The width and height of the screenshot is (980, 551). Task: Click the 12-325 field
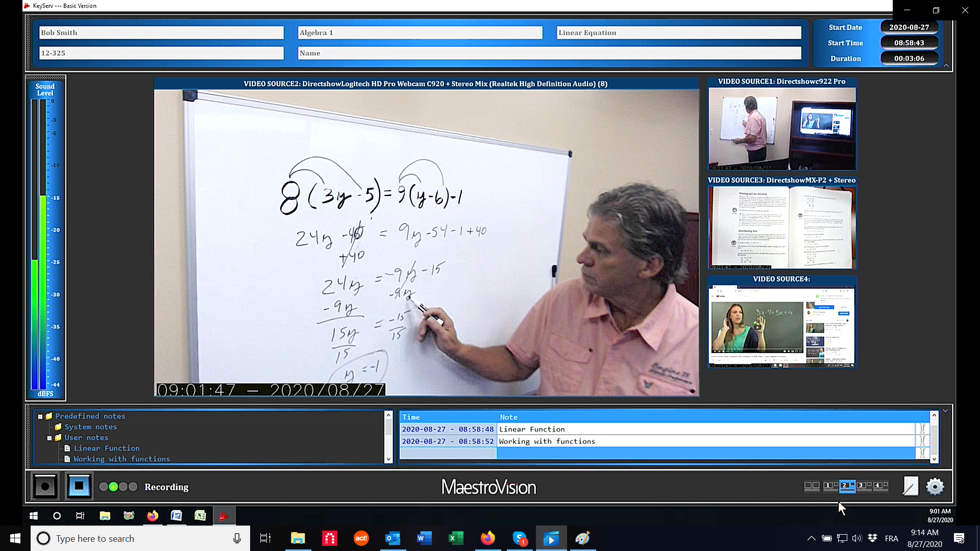click(161, 53)
